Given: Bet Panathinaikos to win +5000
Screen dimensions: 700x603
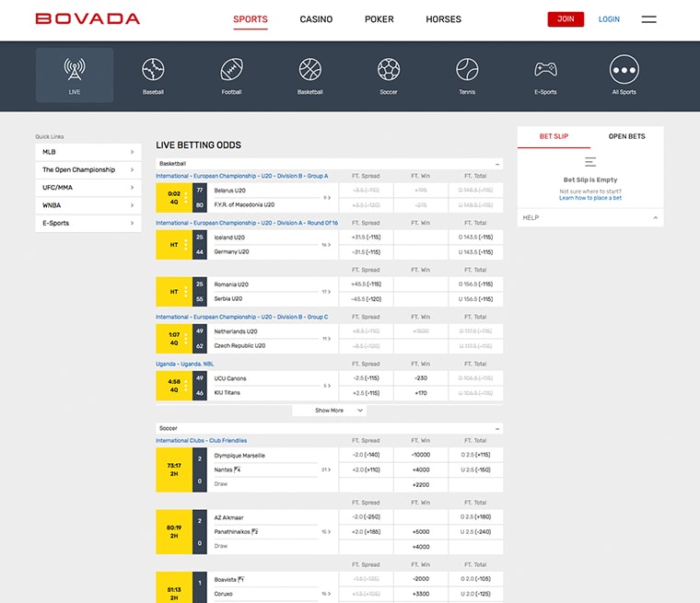Looking at the screenshot, I should coord(421,531).
